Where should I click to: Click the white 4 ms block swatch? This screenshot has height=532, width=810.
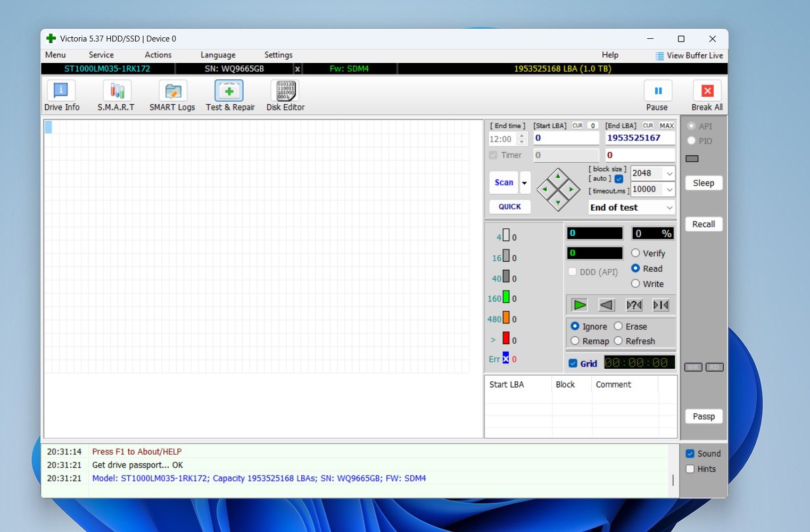pyautogui.click(x=506, y=235)
